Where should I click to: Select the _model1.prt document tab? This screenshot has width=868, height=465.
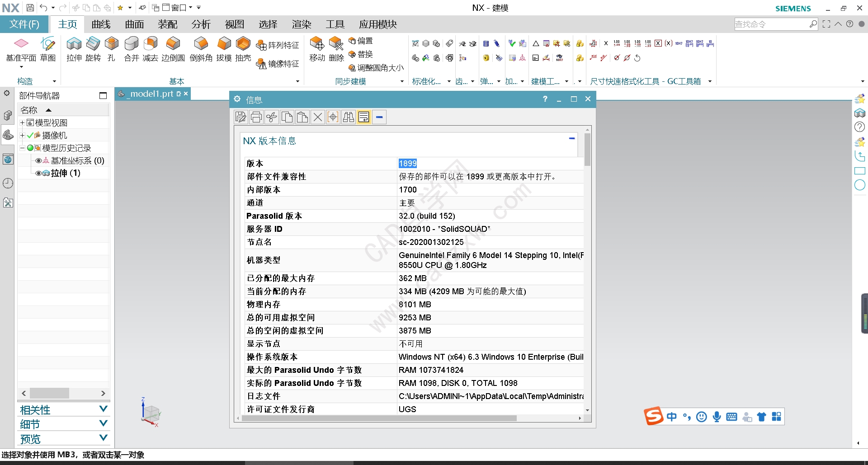[x=152, y=94]
